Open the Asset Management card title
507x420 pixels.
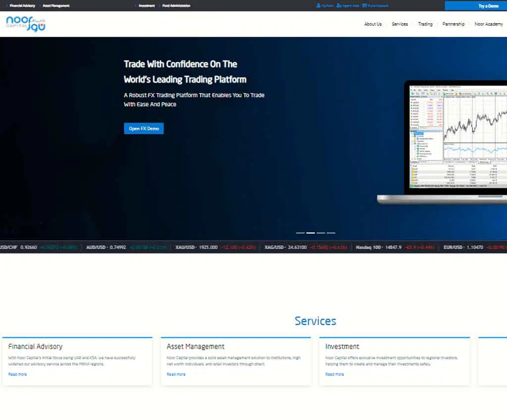pos(195,347)
